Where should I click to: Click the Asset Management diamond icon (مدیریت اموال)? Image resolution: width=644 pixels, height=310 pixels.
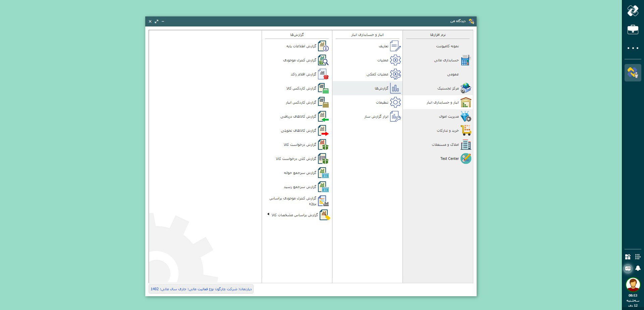466,117
